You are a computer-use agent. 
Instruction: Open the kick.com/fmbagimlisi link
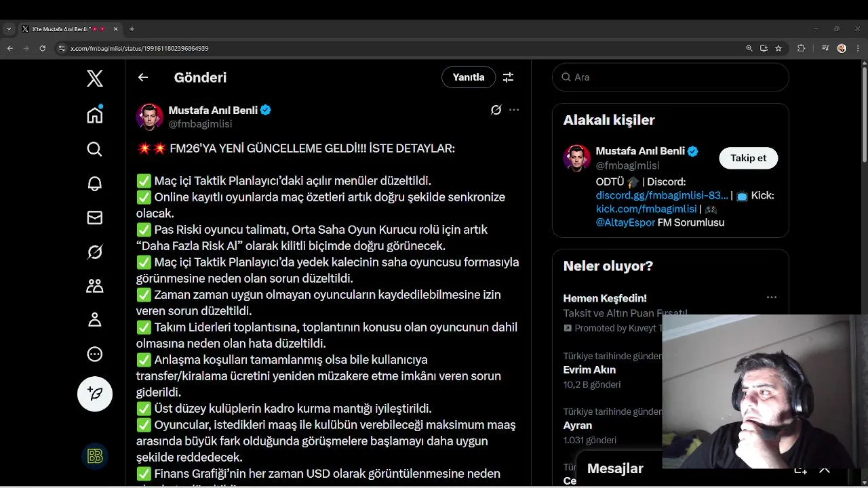pyautogui.click(x=646, y=209)
